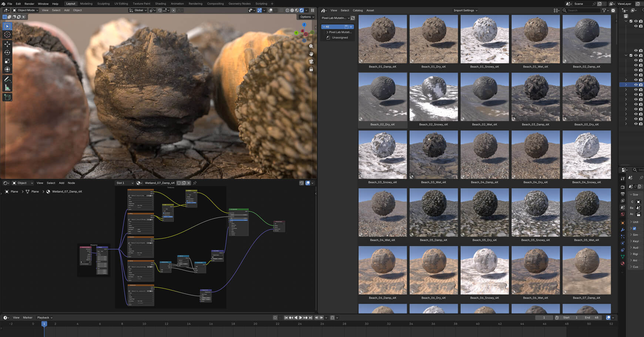This screenshot has height=337, width=644.
Task: Select the Add Cube tool
Action: click(x=7, y=97)
